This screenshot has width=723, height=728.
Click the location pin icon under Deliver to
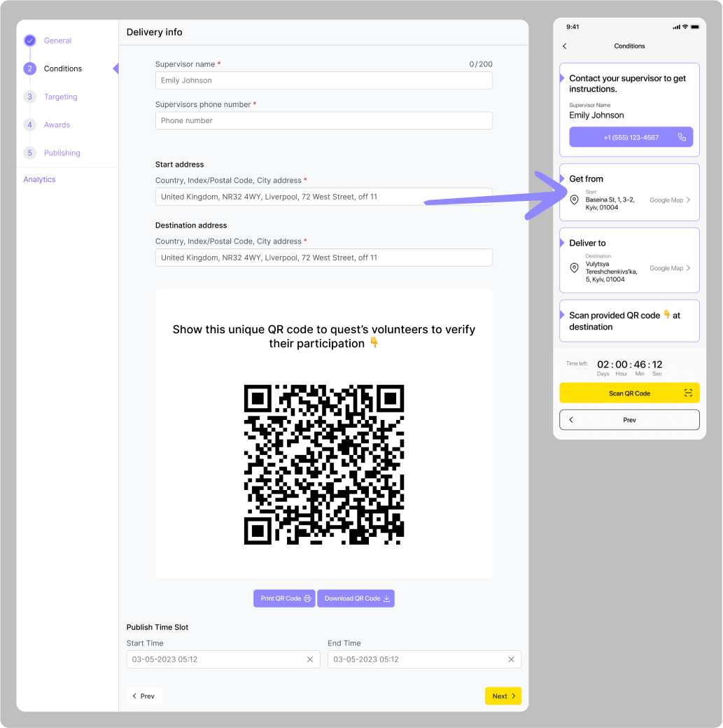pyautogui.click(x=575, y=268)
